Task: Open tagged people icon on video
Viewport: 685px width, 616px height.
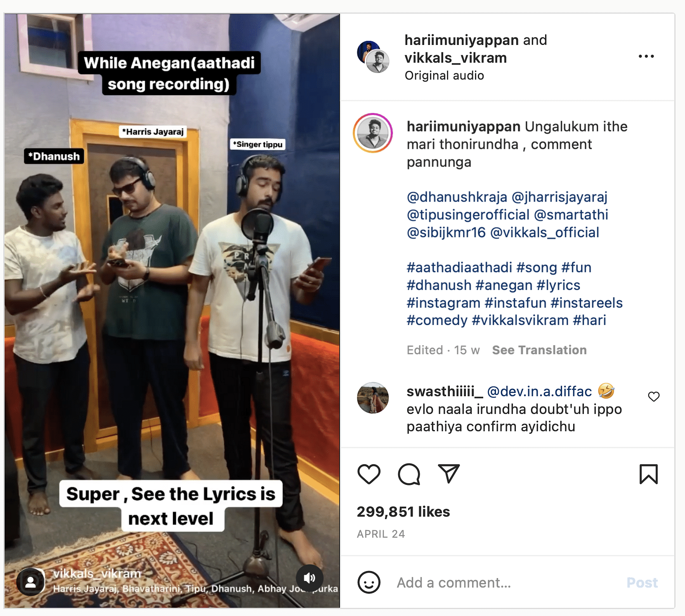Action: [31, 582]
